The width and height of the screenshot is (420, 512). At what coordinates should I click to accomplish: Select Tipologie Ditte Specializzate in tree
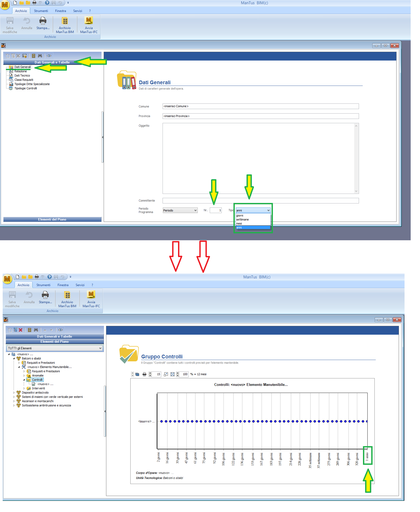tap(32, 84)
